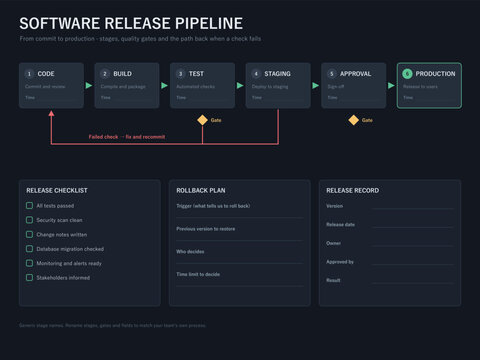Select the BUILD stage title
The image size is (480, 360).
(x=122, y=74)
